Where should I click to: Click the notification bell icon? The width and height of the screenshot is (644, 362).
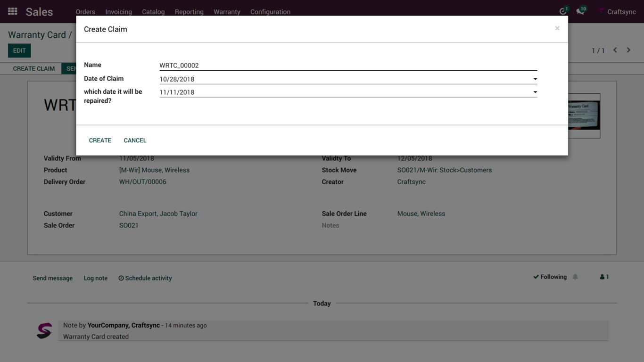[575, 277]
